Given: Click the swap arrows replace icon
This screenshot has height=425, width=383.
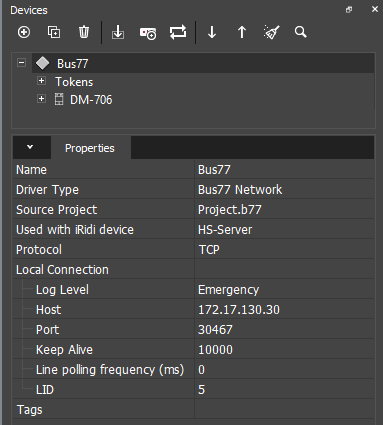Looking at the screenshot, I should pyautogui.click(x=178, y=32).
